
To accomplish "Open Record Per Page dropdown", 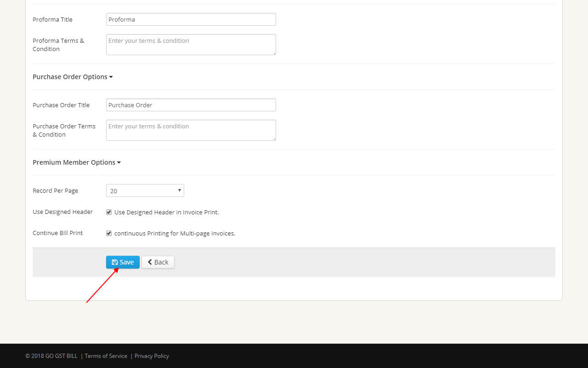I will click(145, 190).
